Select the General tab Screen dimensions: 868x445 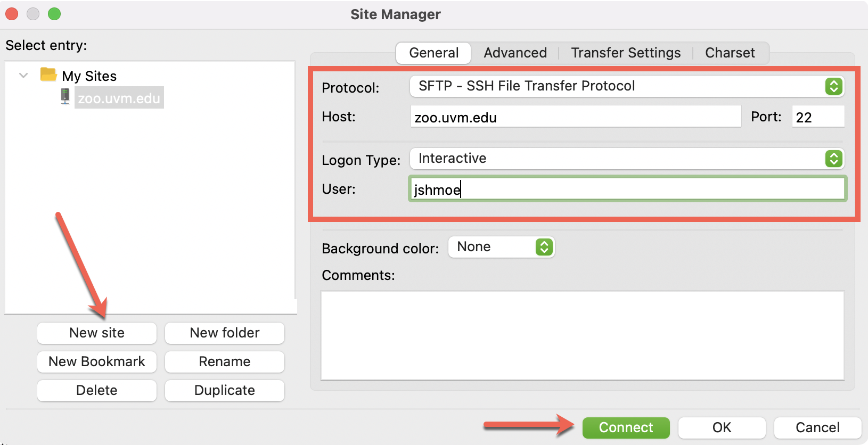click(433, 53)
